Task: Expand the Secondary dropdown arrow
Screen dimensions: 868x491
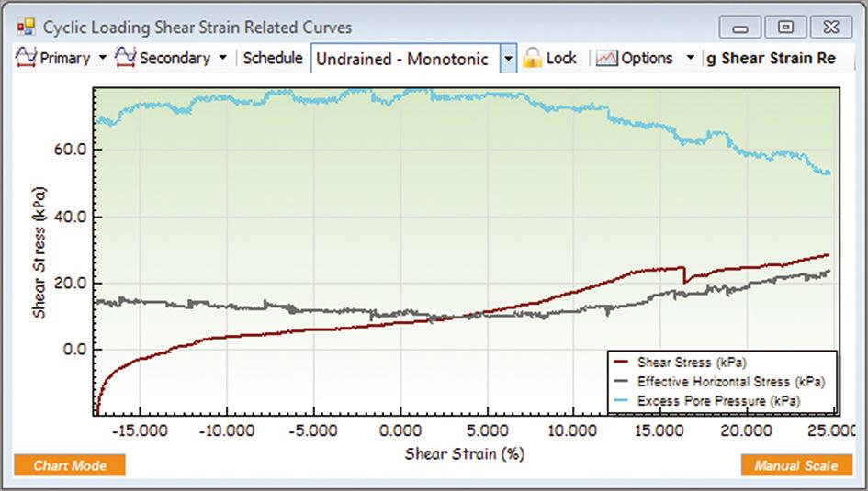Action: point(222,58)
